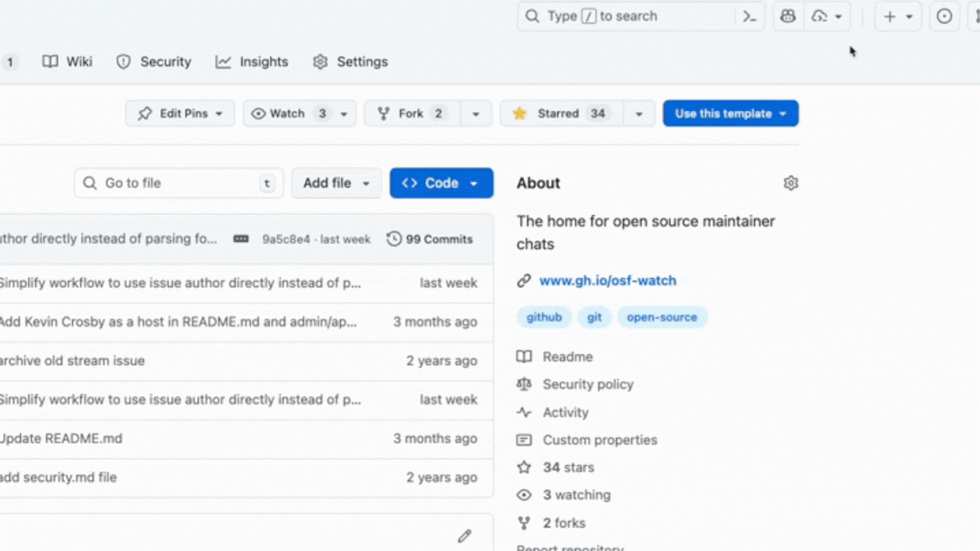
Task: Open the 99 Commits history
Action: pos(430,239)
